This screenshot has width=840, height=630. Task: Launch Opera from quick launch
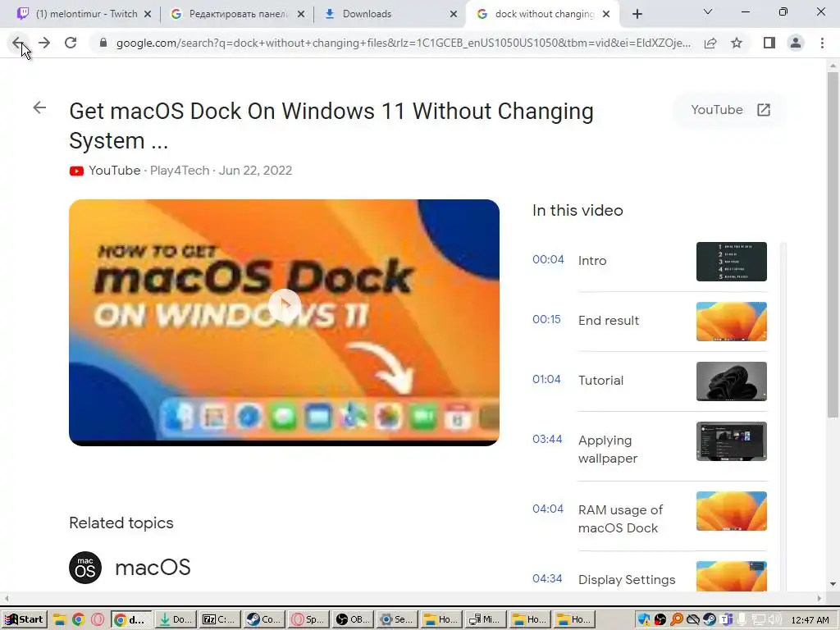[98, 620]
